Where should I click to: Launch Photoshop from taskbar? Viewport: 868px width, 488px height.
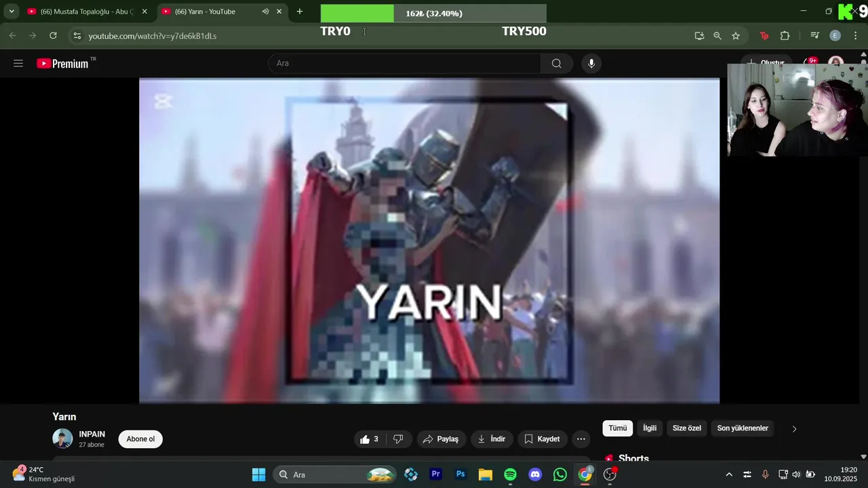pyautogui.click(x=460, y=474)
